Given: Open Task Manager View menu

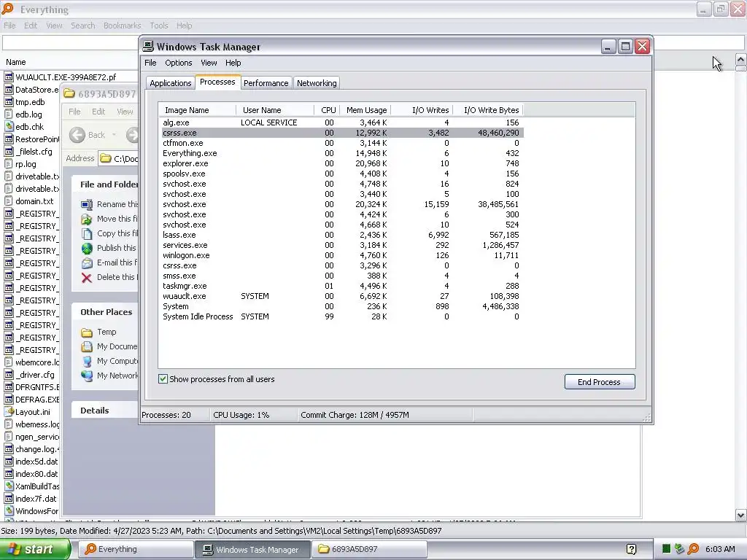Looking at the screenshot, I should coord(209,63).
